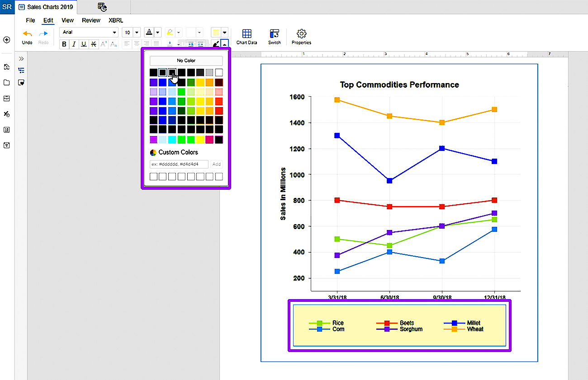Open the favorites heart panel icon
This screenshot has width=588, height=380.
click(21, 83)
